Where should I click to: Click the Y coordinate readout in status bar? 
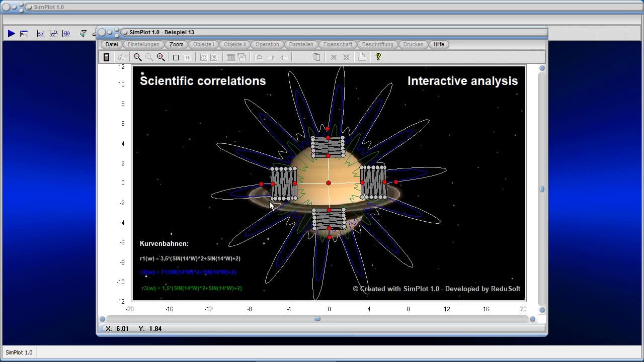(150, 328)
